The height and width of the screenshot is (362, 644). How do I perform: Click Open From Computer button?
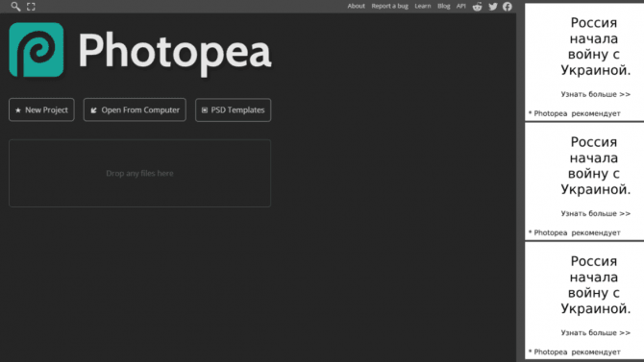pos(135,109)
